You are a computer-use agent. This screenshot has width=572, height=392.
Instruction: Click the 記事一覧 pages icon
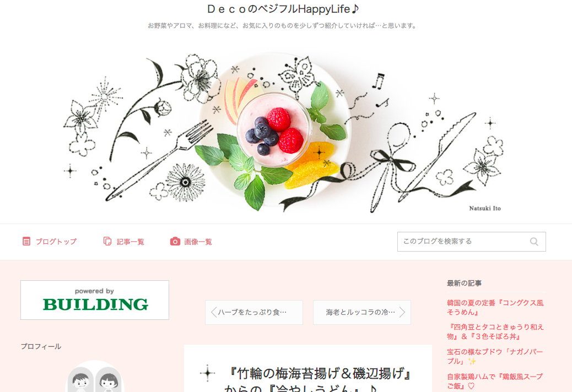[107, 241]
